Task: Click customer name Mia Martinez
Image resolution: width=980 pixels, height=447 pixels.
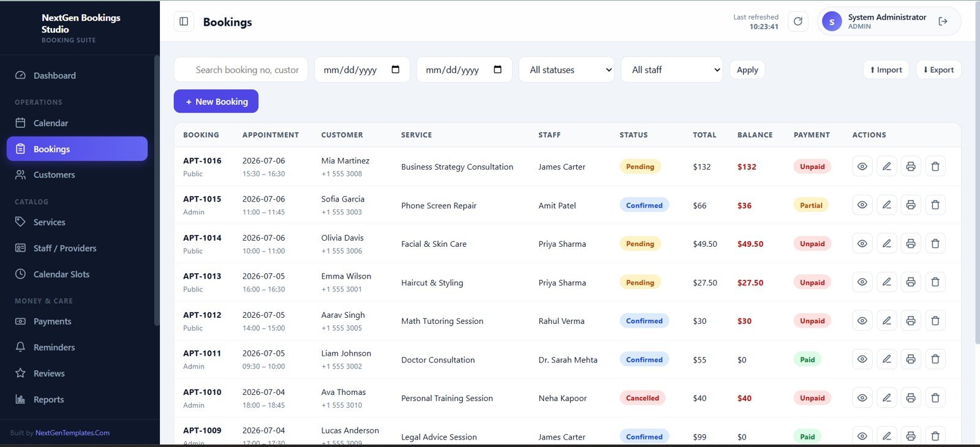Action: click(x=345, y=160)
